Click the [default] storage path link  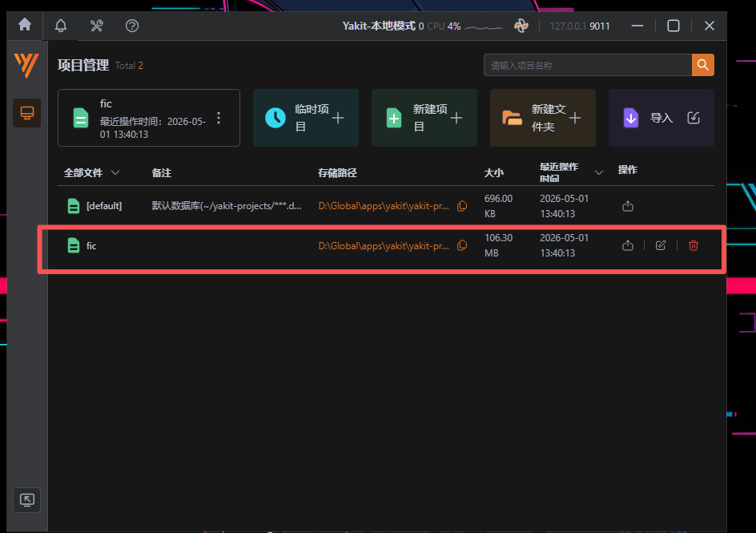point(384,206)
